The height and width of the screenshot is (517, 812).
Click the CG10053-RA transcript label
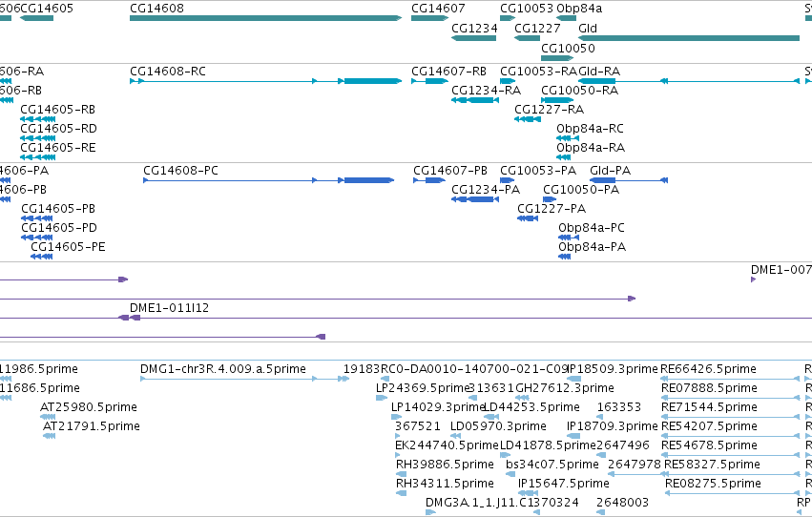538,72
